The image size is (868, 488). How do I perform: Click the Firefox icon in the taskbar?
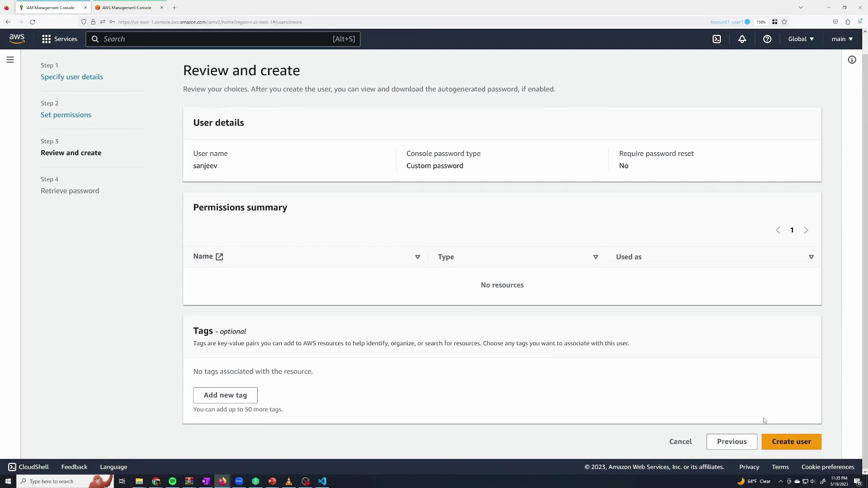pos(222,481)
